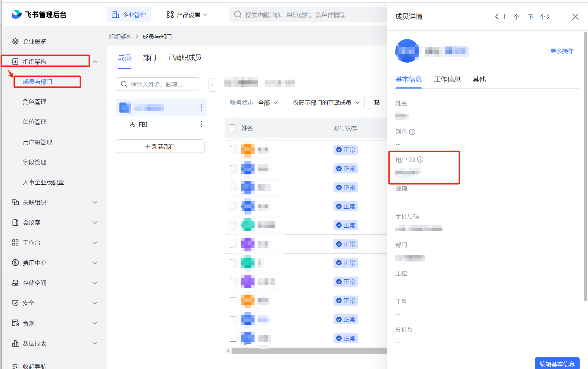
Task: Toggle the select-all checkbox in the name header
Action: click(233, 128)
